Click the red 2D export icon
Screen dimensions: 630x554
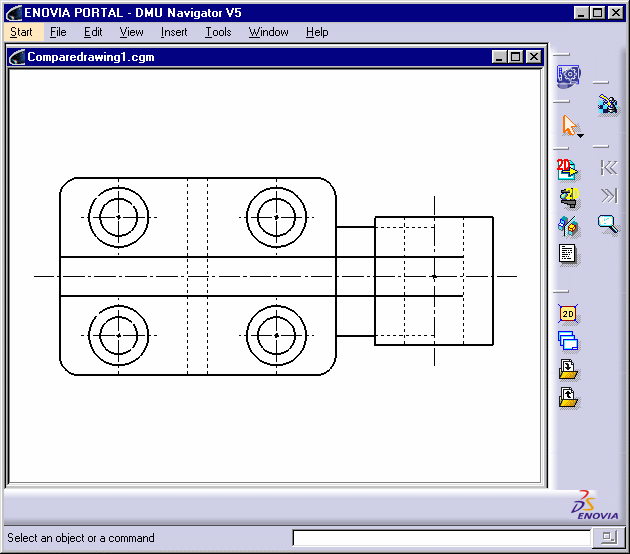pos(567,169)
